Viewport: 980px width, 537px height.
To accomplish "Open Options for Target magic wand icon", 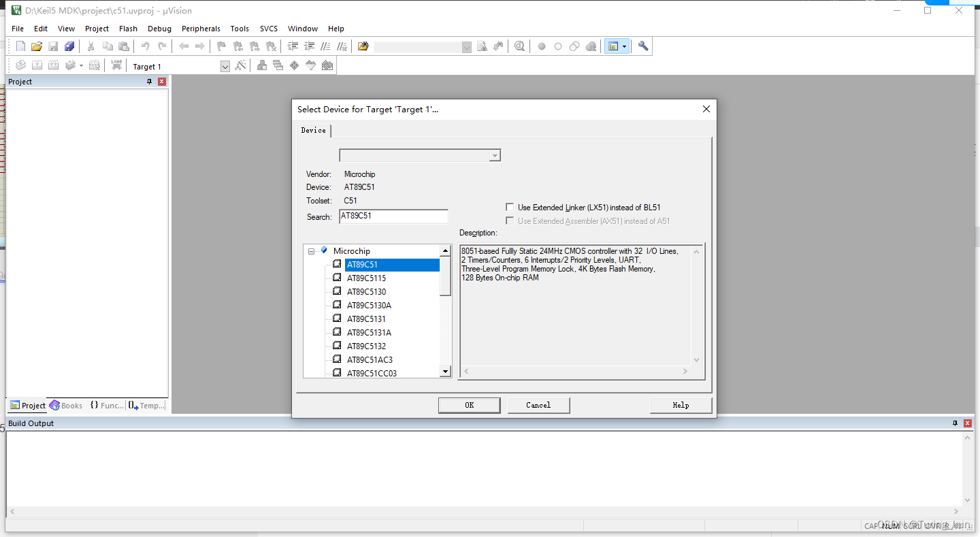I will point(240,65).
